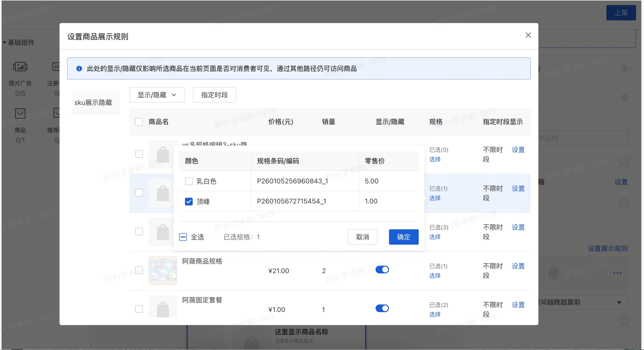Click the circled arrow icon in right panel top
644x350 pixels.
point(624,69)
